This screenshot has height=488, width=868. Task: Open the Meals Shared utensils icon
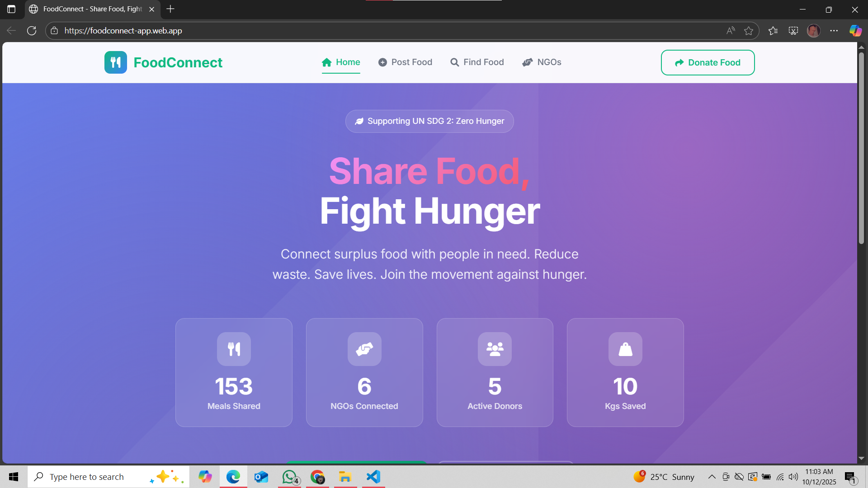click(x=234, y=349)
